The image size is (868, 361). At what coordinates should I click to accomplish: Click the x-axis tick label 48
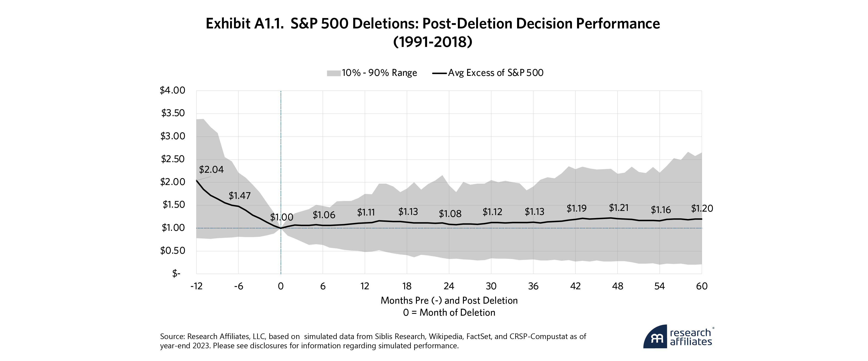(x=617, y=286)
